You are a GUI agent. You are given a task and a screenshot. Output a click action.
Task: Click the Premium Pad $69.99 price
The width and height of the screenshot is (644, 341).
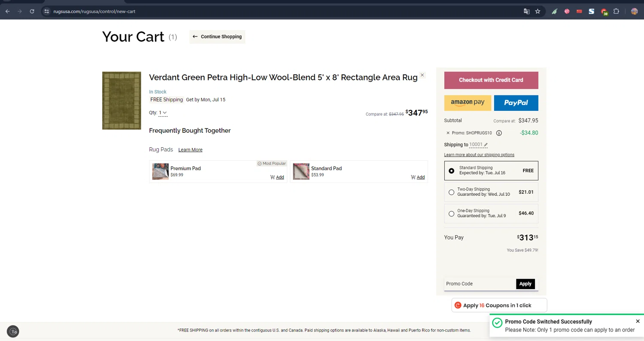(177, 175)
